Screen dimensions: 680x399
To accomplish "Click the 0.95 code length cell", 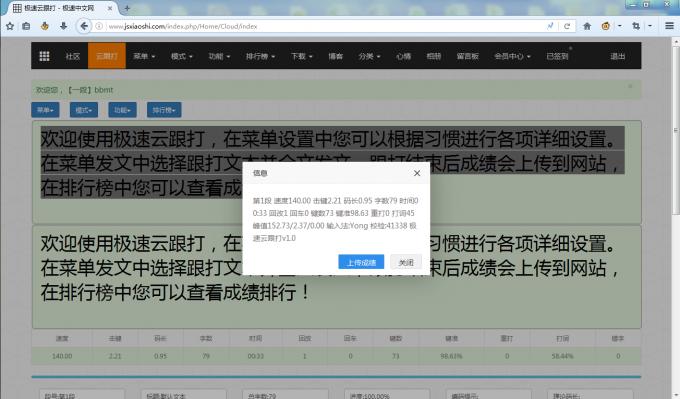I will (x=160, y=356).
